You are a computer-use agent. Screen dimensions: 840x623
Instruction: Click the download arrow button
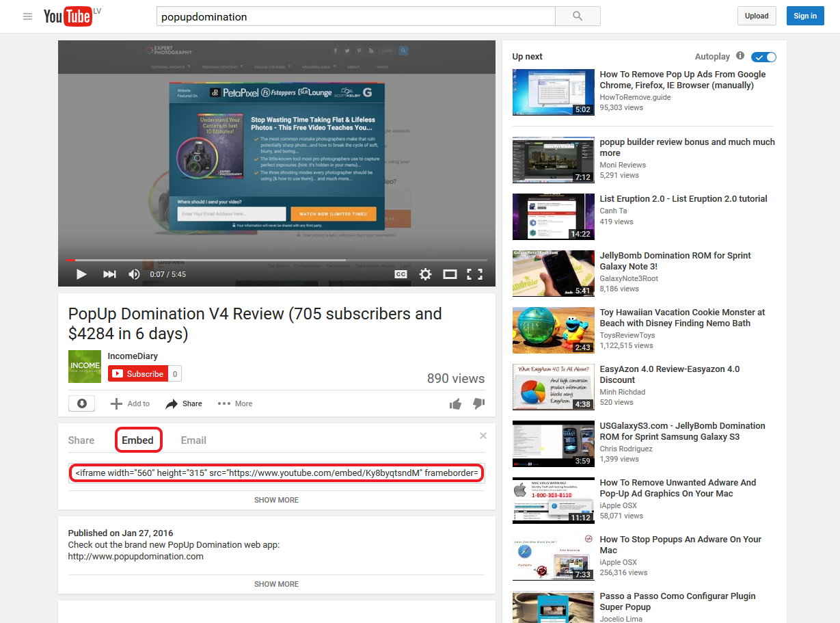click(81, 403)
